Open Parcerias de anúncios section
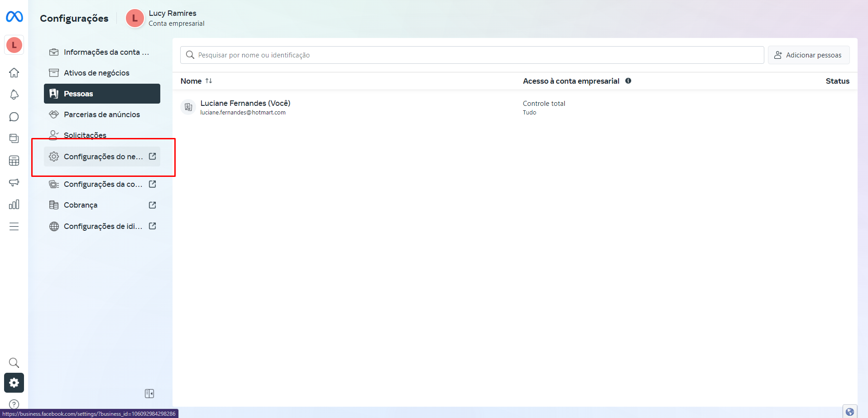868x418 pixels. click(x=102, y=114)
